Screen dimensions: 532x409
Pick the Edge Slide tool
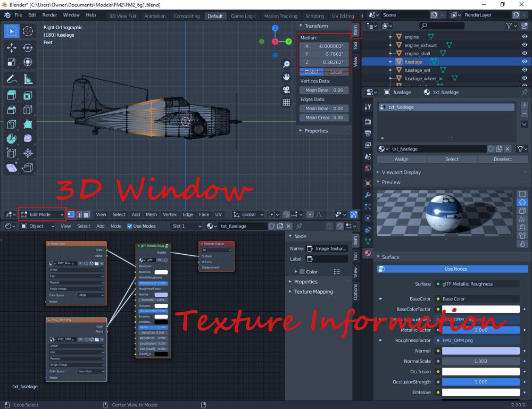[12, 153]
